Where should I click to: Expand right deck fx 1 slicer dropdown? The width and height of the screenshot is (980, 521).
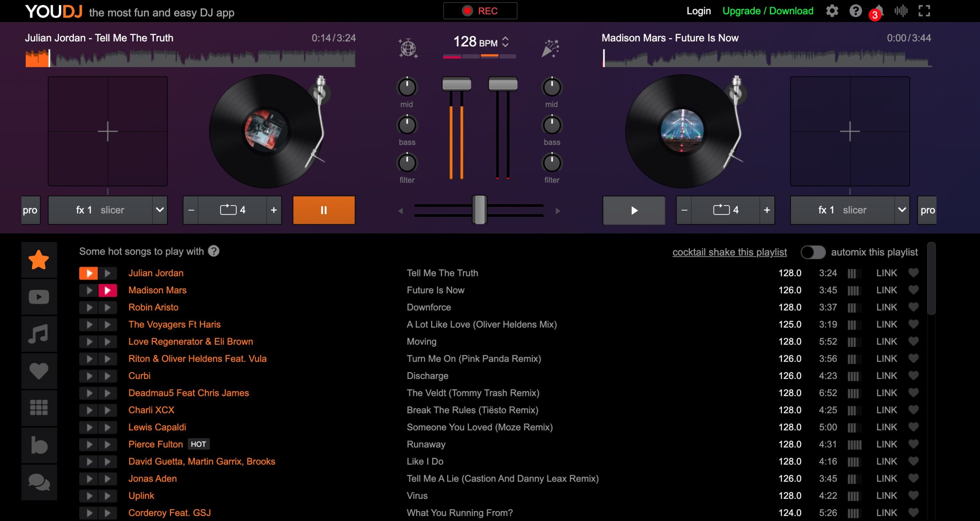(x=902, y=210)
